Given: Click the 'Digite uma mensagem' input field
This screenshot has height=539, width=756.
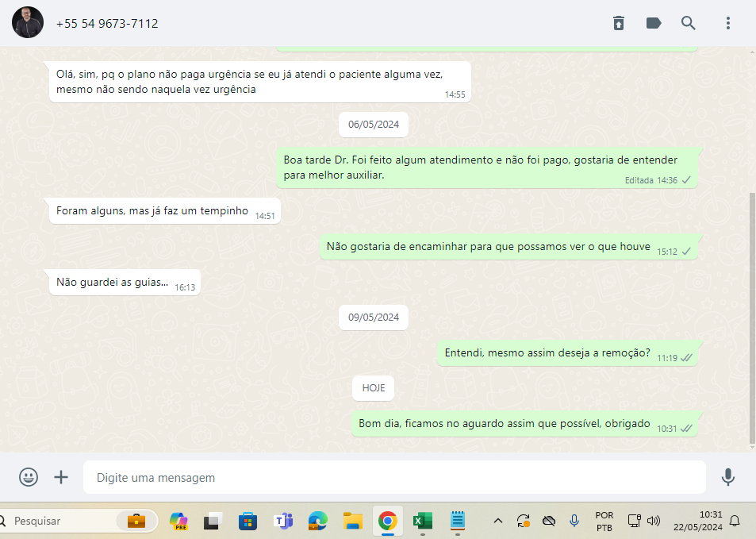Looking at the screenshot, I should pyautogui.click(x=394, y=478).
